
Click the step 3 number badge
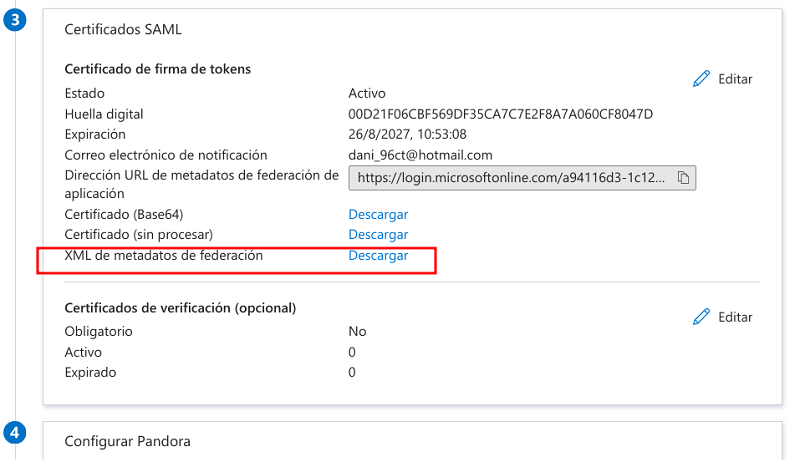coord(15,20)
